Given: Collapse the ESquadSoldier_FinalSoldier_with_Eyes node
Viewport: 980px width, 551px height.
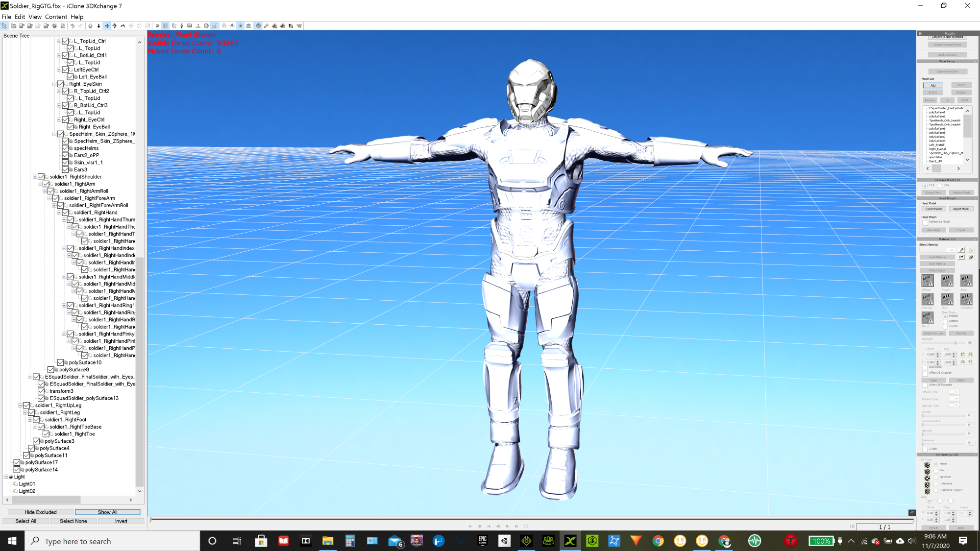Looking at the screenshot, I should [30, 377].
